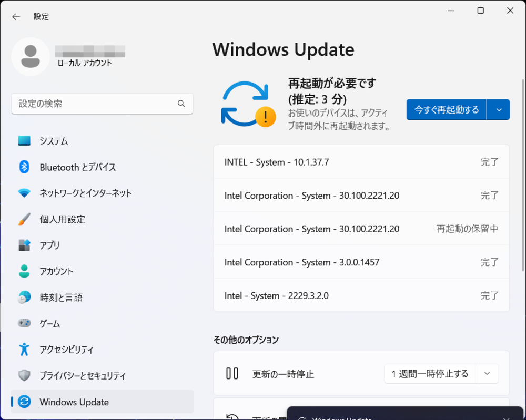The height and width of the screenshot is (420, 526).
Task: Open 時刻と言語 globe clock icon
Action: [24, 298]
